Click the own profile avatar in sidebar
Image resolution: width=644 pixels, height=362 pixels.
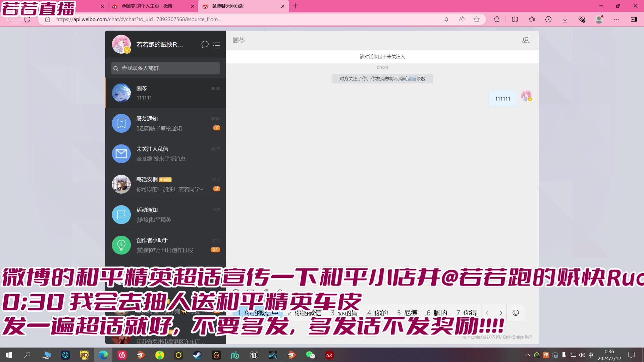(x=121, y=44)
